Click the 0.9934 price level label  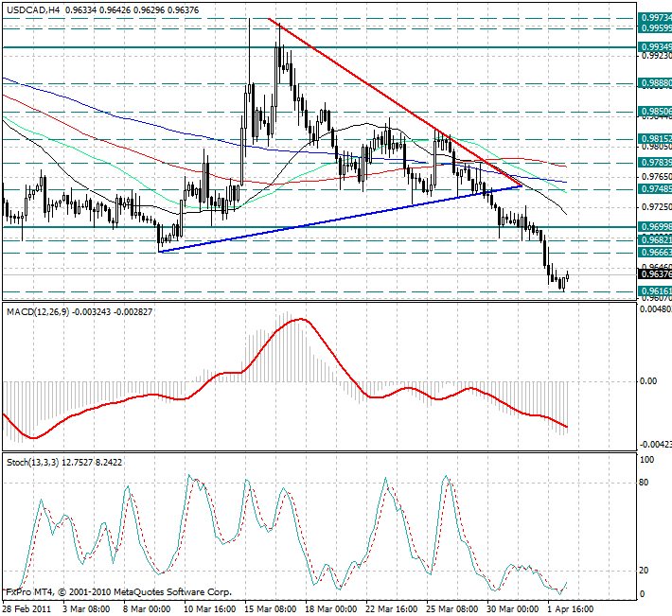[x=655, y=46]
